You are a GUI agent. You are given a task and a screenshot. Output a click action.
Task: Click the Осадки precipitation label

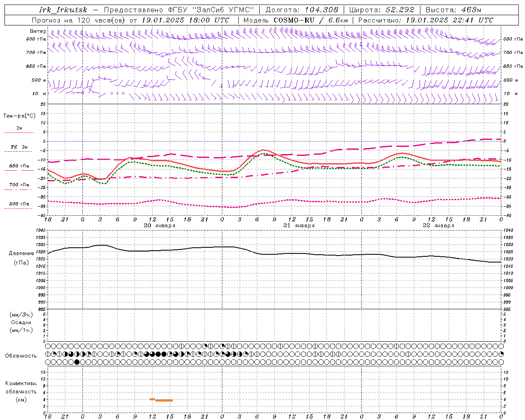[x=21, y=322]
